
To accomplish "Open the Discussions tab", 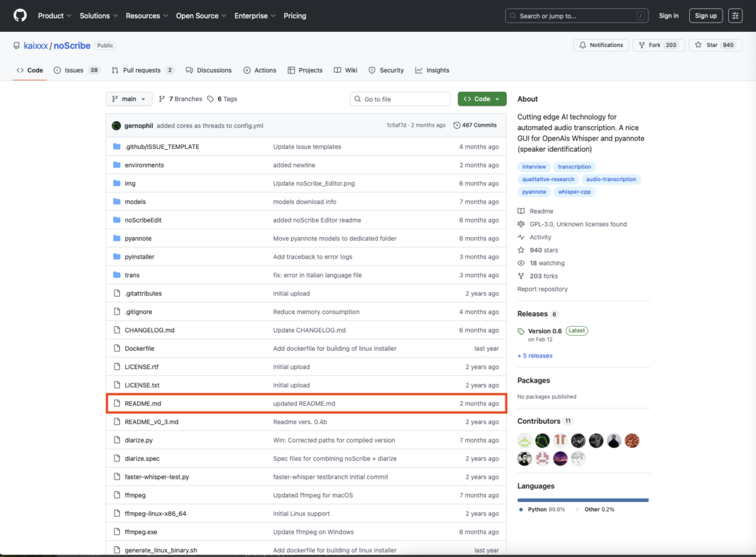I will coord(208,70).
